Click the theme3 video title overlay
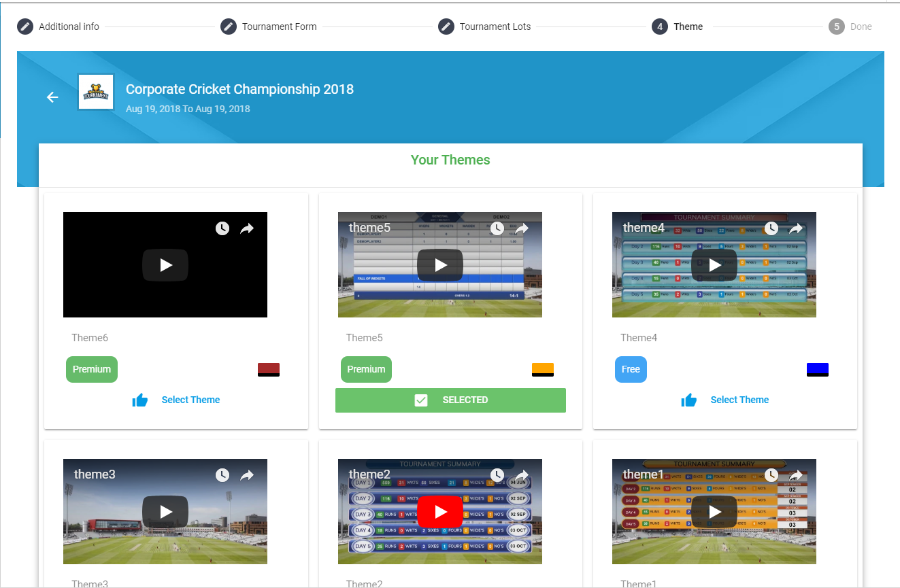The height and width of the screenshot is (588, 900). (95, 474)
